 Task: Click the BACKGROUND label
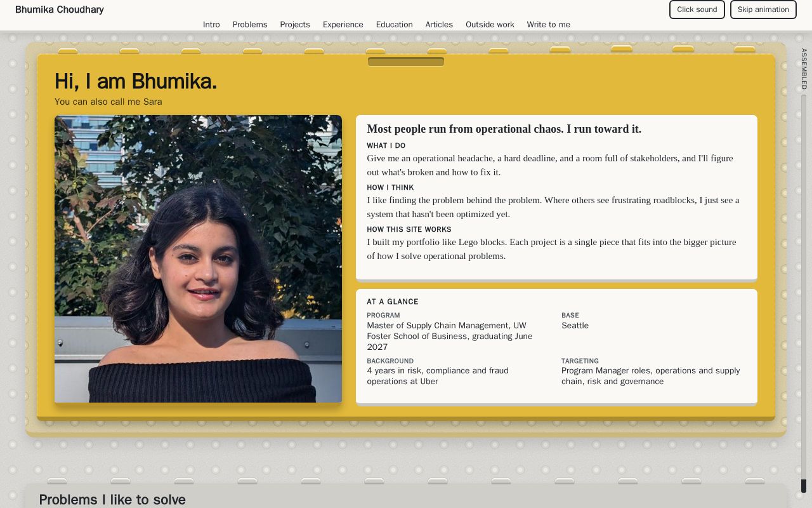point(390,361)
